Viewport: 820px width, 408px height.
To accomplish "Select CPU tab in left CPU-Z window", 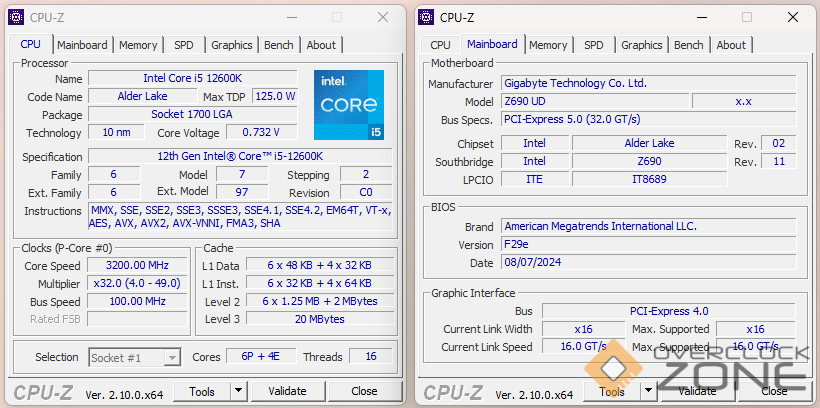I will pos(30,44).
